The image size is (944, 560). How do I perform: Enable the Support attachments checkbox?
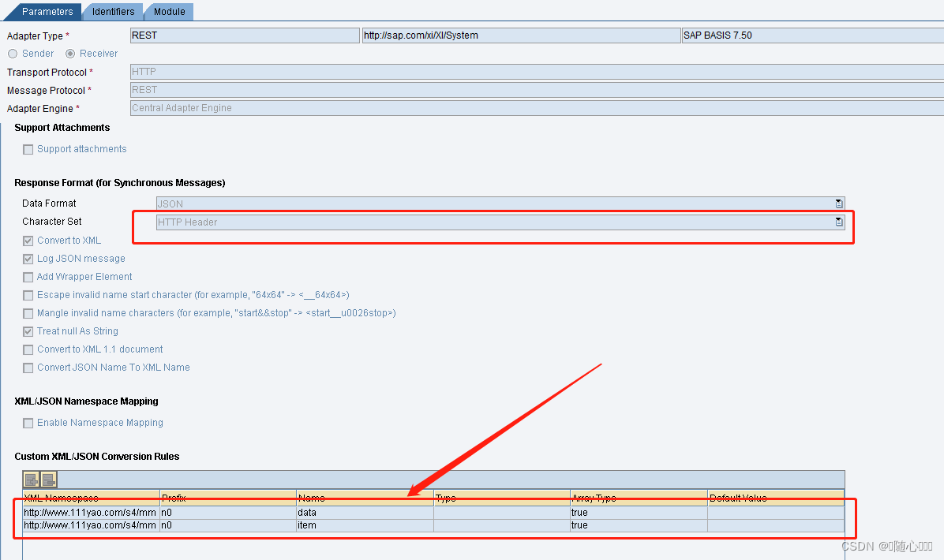pos(28,149)
